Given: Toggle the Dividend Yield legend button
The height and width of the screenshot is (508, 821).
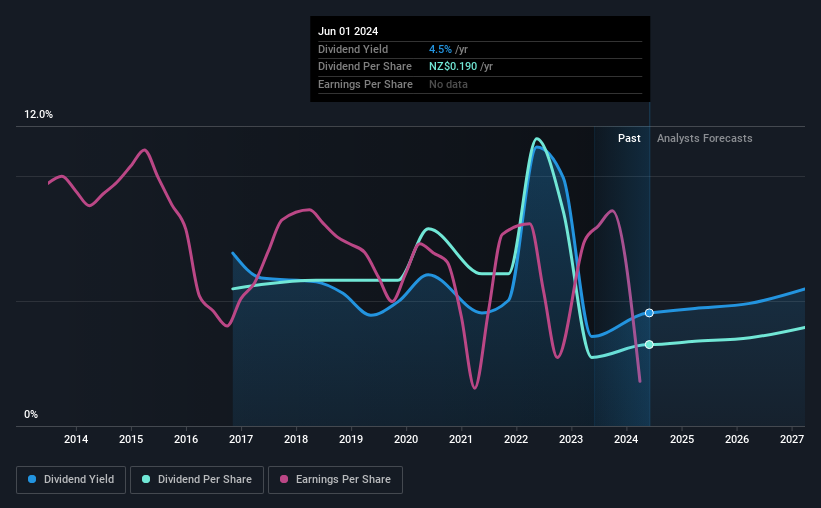Looking at the screenshot, I should 71,480.
